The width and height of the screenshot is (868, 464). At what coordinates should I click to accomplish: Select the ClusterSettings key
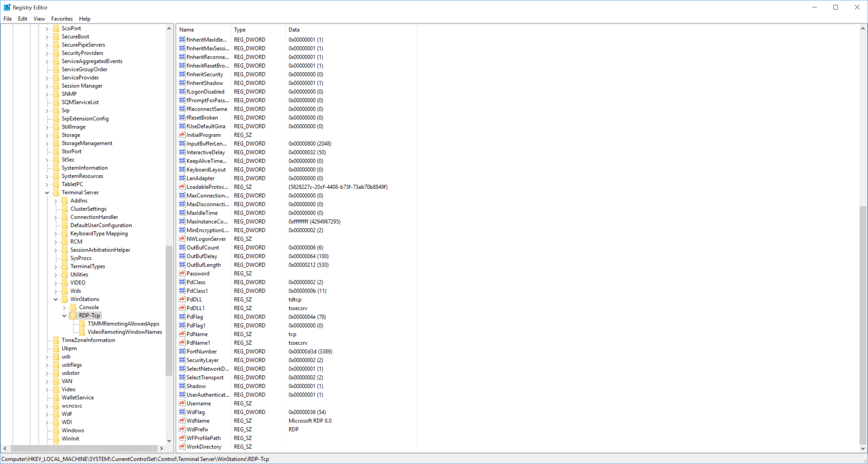(88, 209)
